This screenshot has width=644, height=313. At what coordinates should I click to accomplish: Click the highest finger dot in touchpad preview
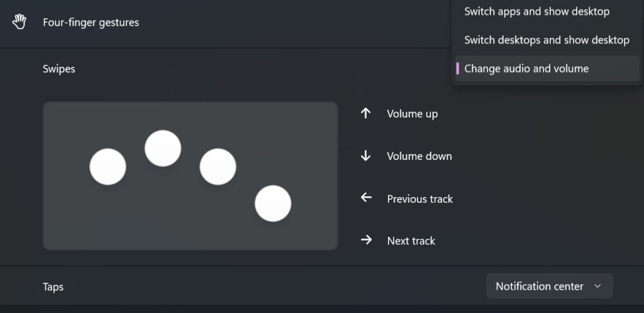click(x=163, y=149)
